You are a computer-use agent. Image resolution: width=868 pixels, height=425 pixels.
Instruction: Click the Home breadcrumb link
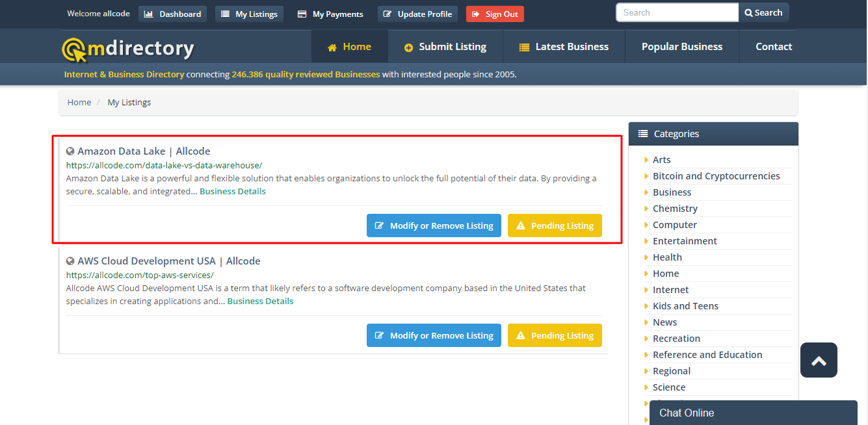(79, 102)
